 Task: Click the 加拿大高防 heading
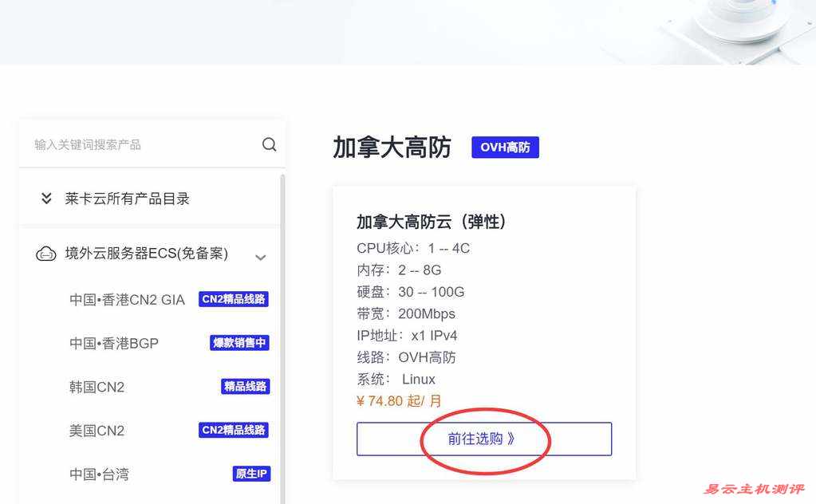pyautogui.click(x=392, y=148)
